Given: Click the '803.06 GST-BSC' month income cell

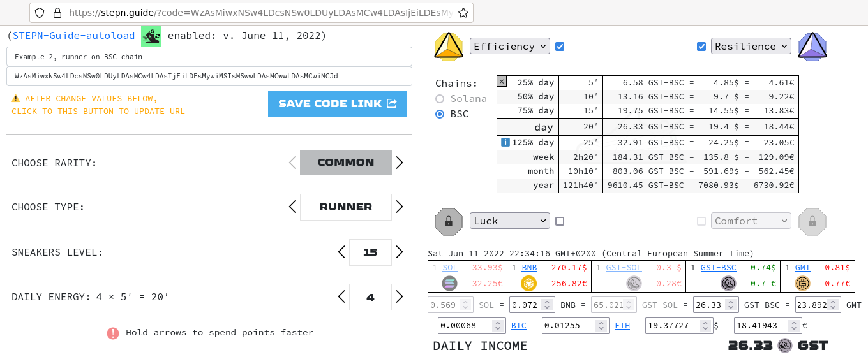Looking at the screenshot, I should point(648,171).
